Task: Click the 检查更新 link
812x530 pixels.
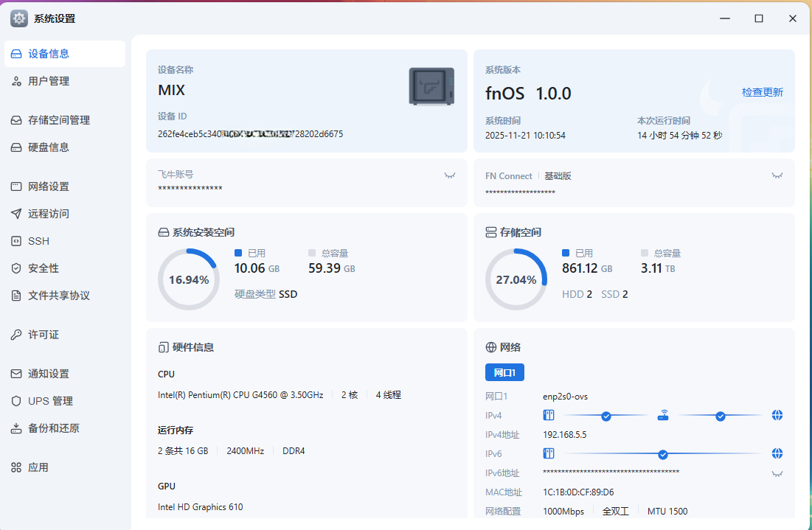Action: point(762,92)
